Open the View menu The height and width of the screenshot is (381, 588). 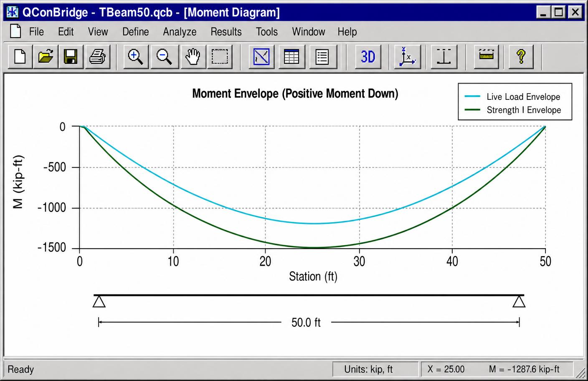[x=98, y=32]
